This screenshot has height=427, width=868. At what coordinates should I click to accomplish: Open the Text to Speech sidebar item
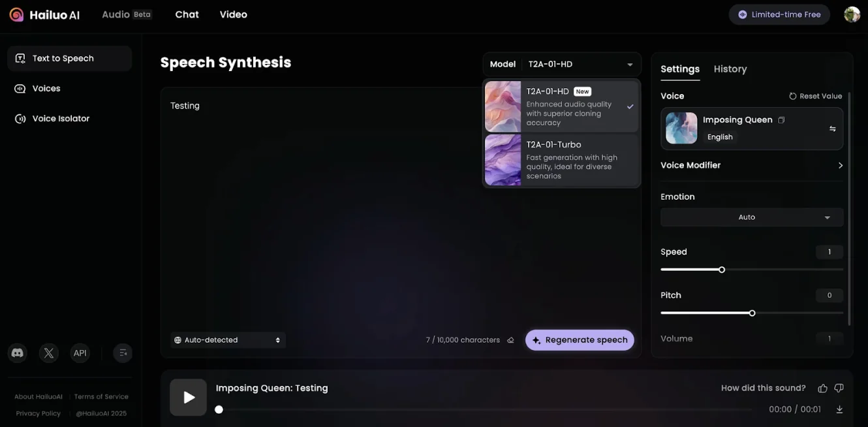point(70,58)
